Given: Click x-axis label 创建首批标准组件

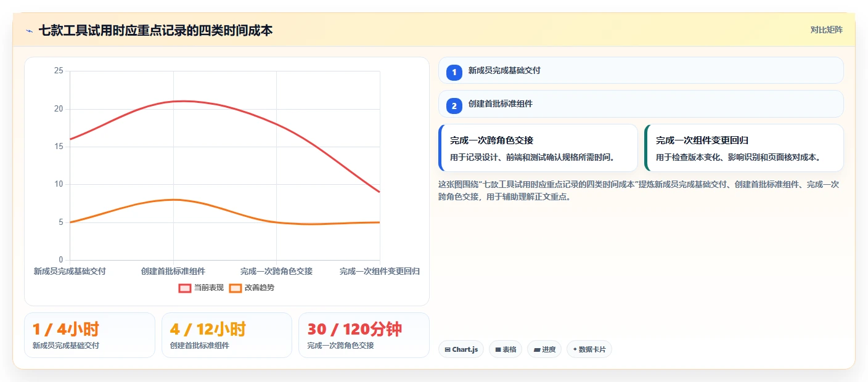Looking at the screenshot, I should tap(173, 271).
